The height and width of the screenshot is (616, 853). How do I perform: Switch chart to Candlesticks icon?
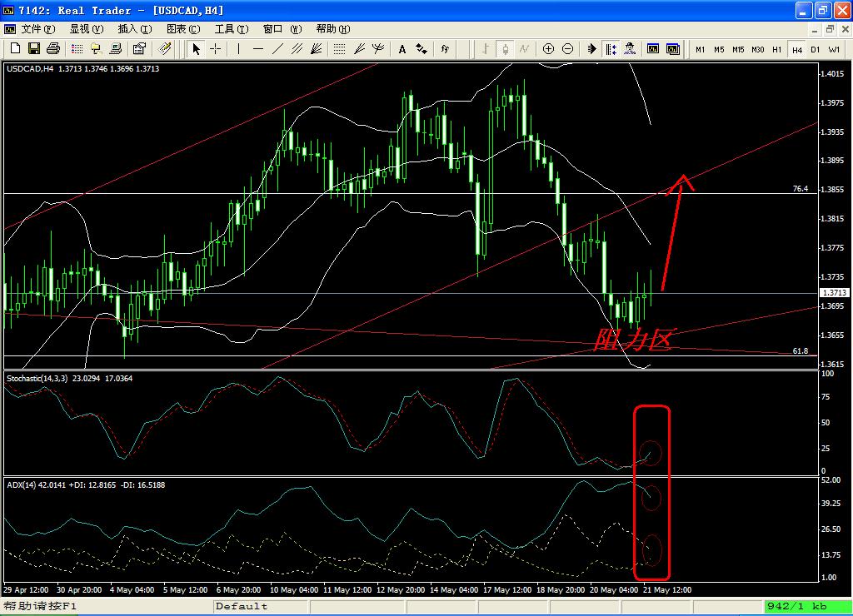(x=505, y=49)
